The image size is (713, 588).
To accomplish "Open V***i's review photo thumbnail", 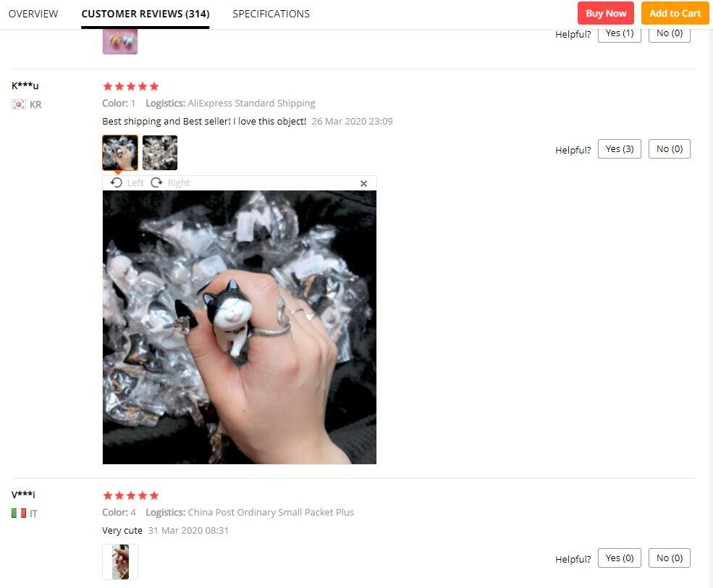I will [120, 562].
